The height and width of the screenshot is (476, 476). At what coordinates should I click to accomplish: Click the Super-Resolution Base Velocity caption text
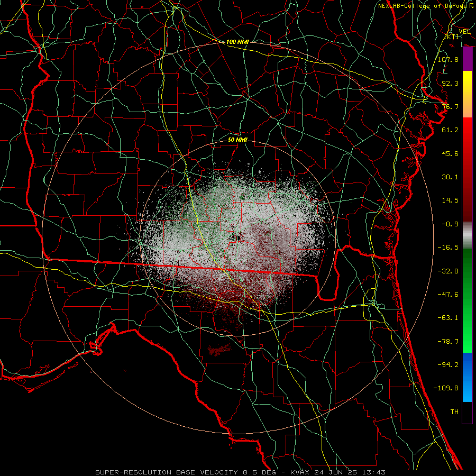[x=241, y=472]
